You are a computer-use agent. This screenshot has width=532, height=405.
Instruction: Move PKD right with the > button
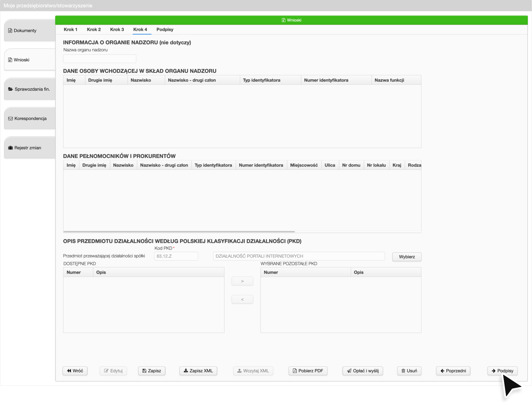click(x=242, y=281)
